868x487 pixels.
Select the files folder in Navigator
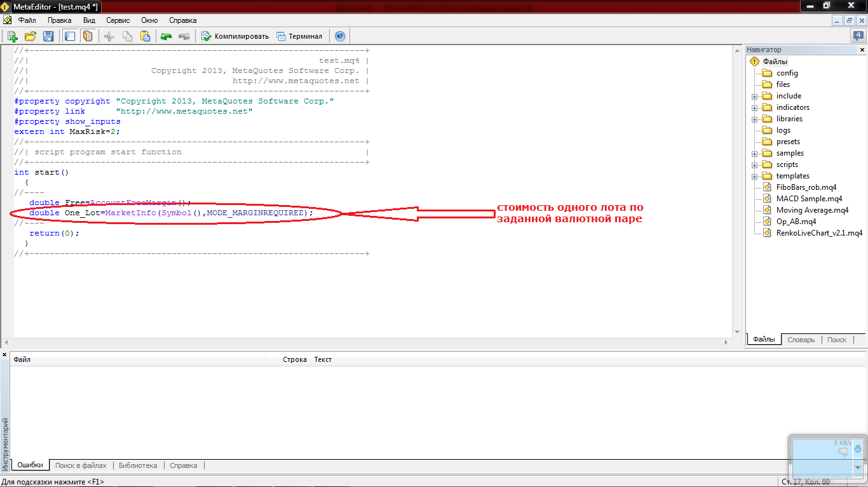coord(783,84)
